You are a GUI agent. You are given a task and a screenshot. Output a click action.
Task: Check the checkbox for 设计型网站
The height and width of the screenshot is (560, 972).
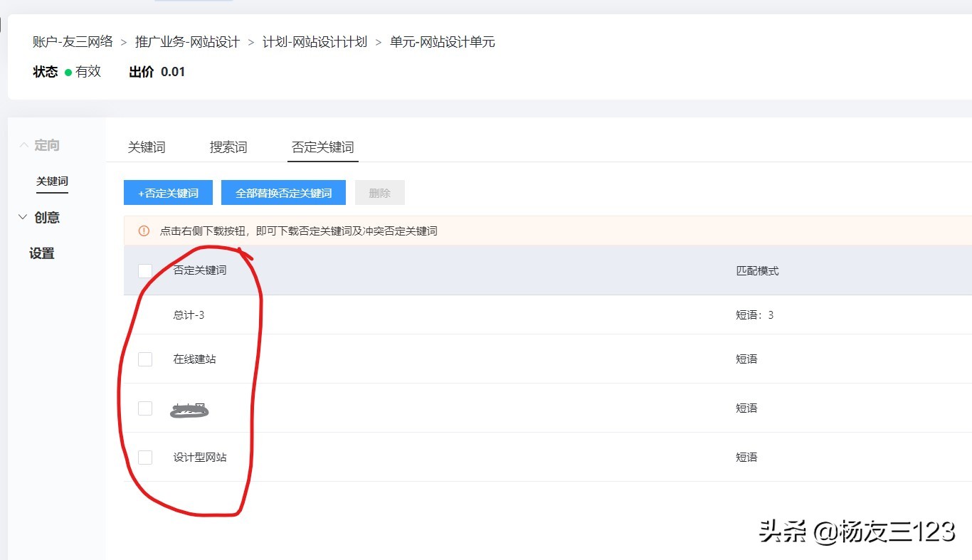pyautogui.click(x=145, y=457)
